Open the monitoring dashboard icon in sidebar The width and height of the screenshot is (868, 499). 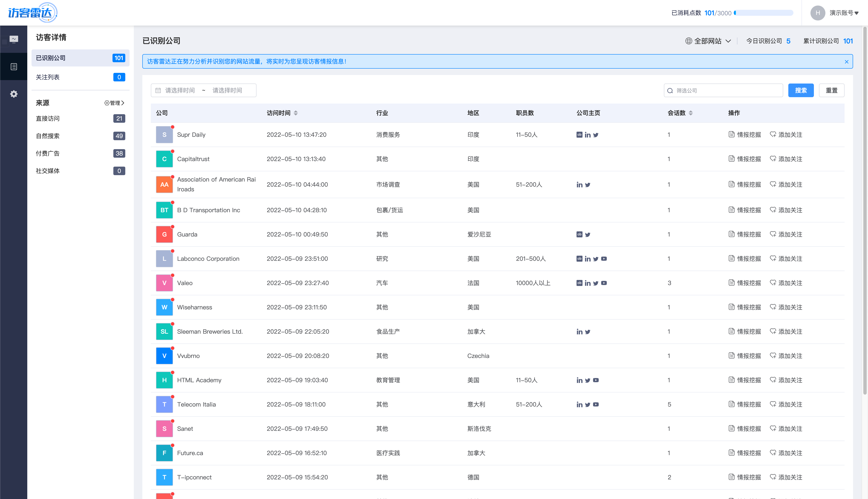(14, 39)
